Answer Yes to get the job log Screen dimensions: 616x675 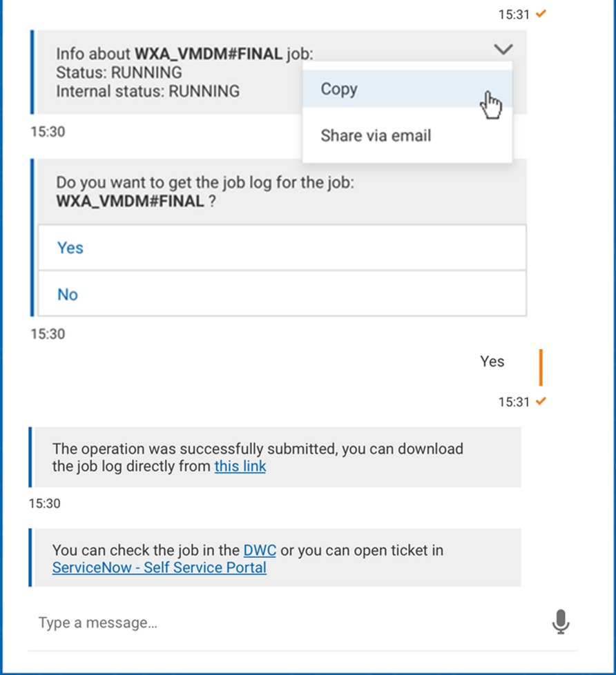click(x=70, y=248)
